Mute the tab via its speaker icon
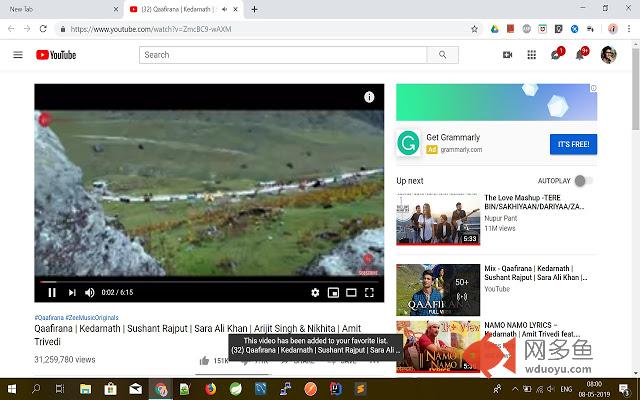The image size is (640, 400). tap(224, 9)
